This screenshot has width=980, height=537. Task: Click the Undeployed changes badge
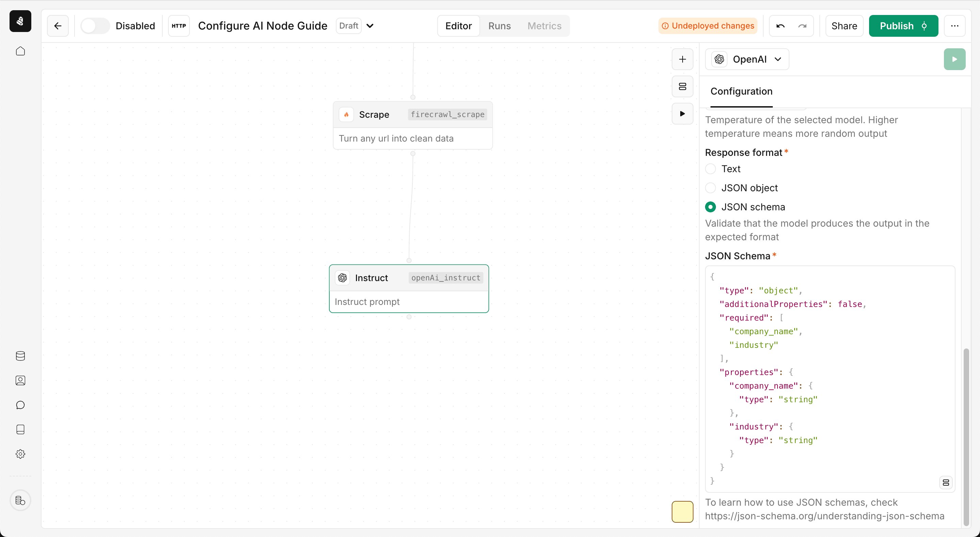point(708,26)
